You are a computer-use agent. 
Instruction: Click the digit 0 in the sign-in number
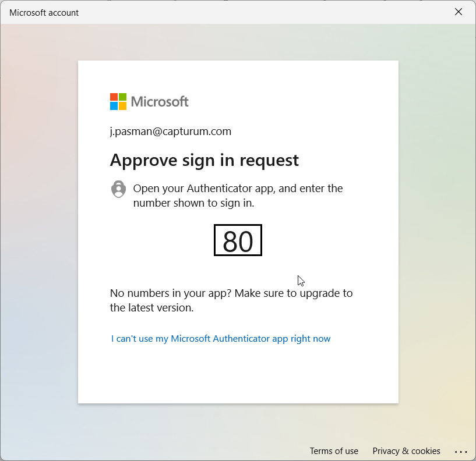coord(246,241)
